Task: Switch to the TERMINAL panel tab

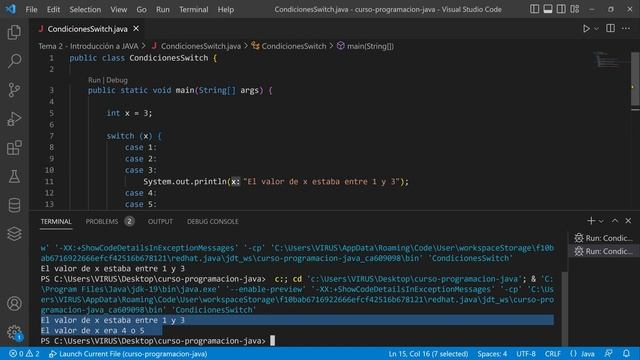Action: pos(56,221)
